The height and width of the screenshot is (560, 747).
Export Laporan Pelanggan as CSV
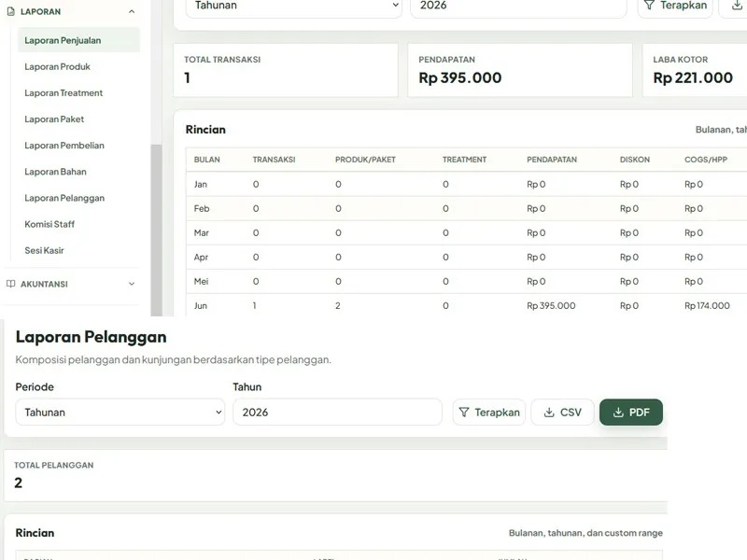(x=563, y=413)
